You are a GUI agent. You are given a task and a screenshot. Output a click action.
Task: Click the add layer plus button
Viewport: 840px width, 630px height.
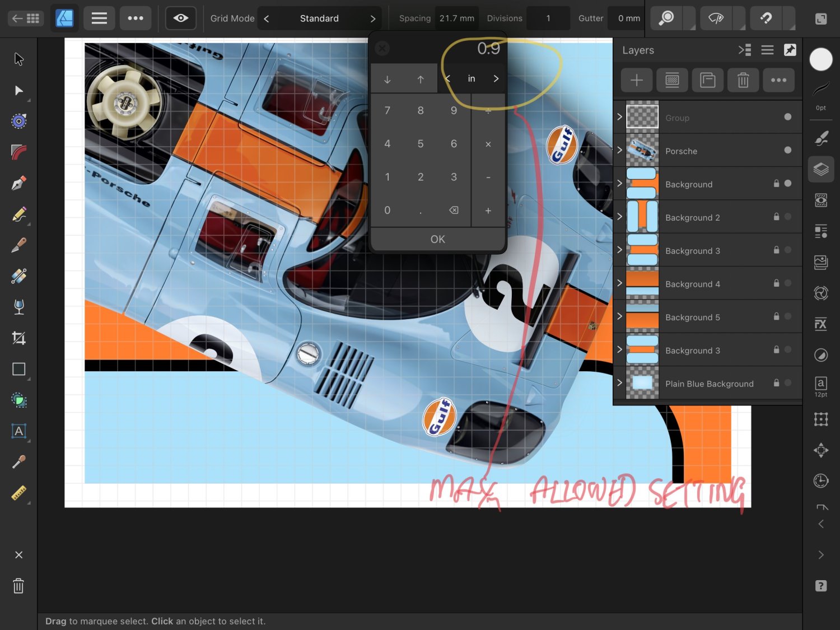pos(637,81)
